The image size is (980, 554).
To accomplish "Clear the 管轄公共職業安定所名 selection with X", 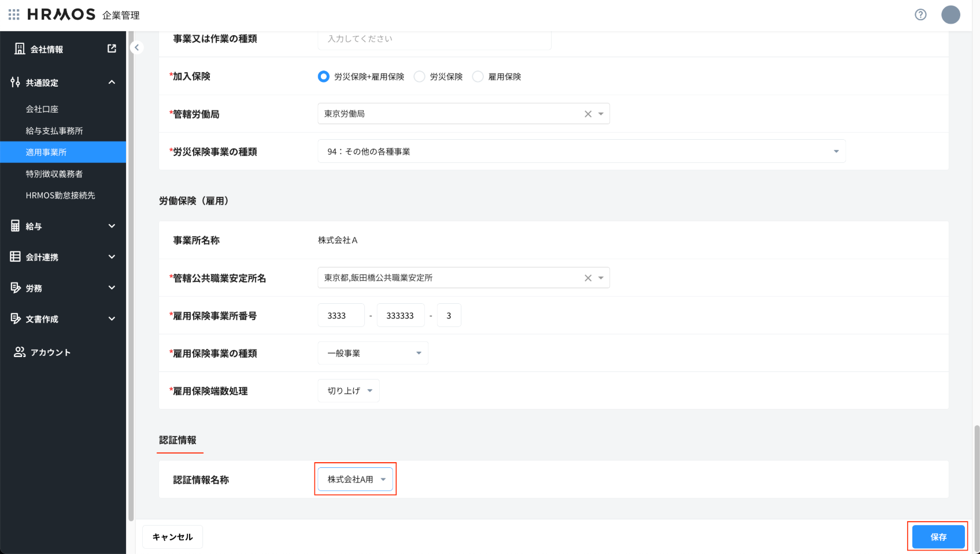I will click(588, 278).
